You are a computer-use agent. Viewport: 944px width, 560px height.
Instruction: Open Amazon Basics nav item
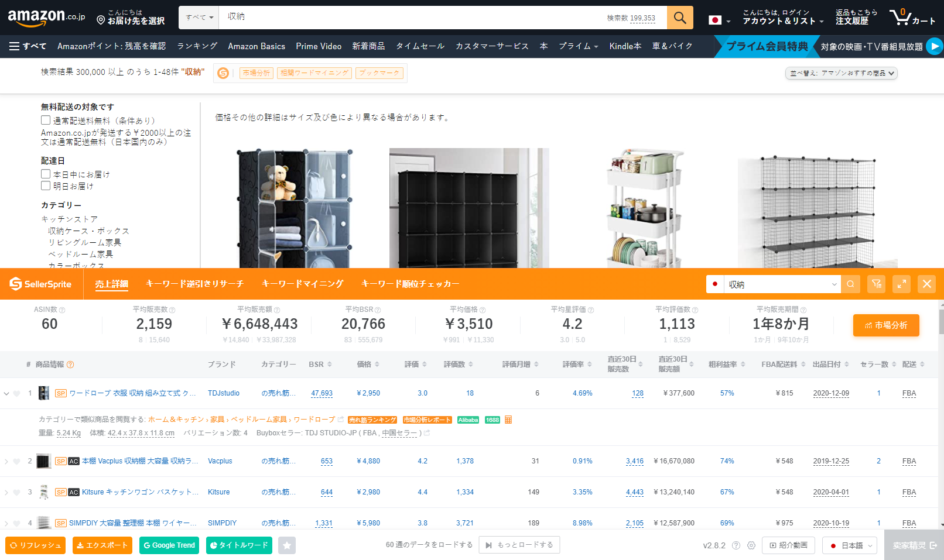pyautogui.click(x=256, y=46)
